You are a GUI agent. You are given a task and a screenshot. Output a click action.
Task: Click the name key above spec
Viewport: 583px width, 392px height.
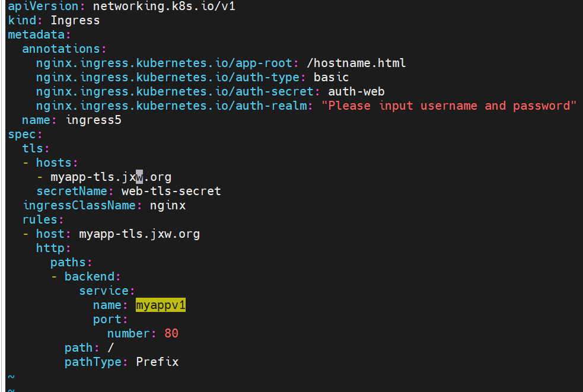tap(36, 120)
